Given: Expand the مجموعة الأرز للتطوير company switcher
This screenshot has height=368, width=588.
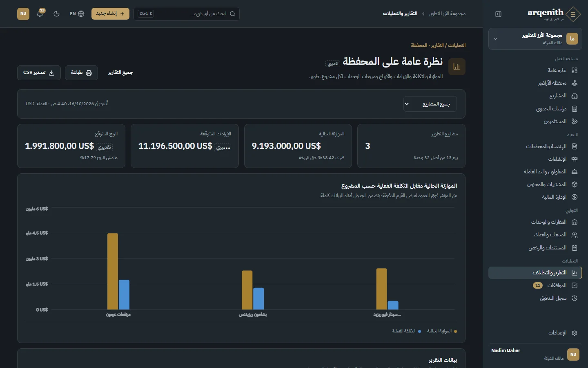Looking at the screenshot, I should pyautogui.click(x=535, y=39).
